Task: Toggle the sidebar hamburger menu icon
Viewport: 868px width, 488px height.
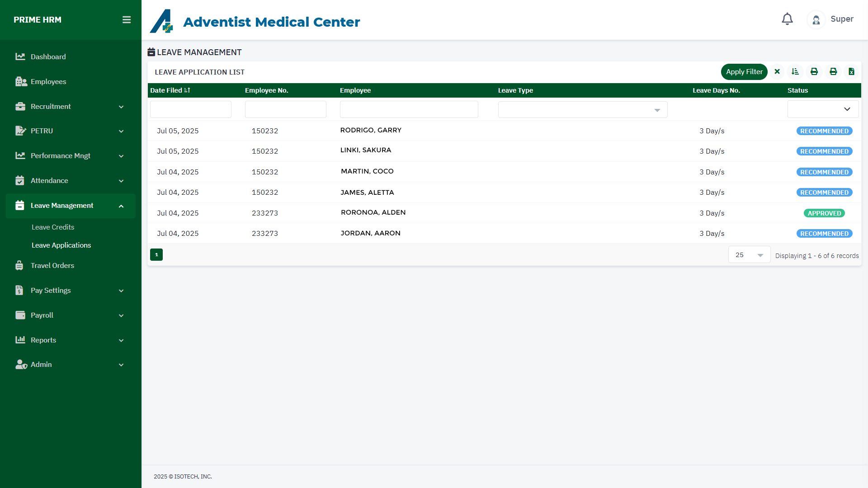Action: pyautogui.click(x=127, y=20)
